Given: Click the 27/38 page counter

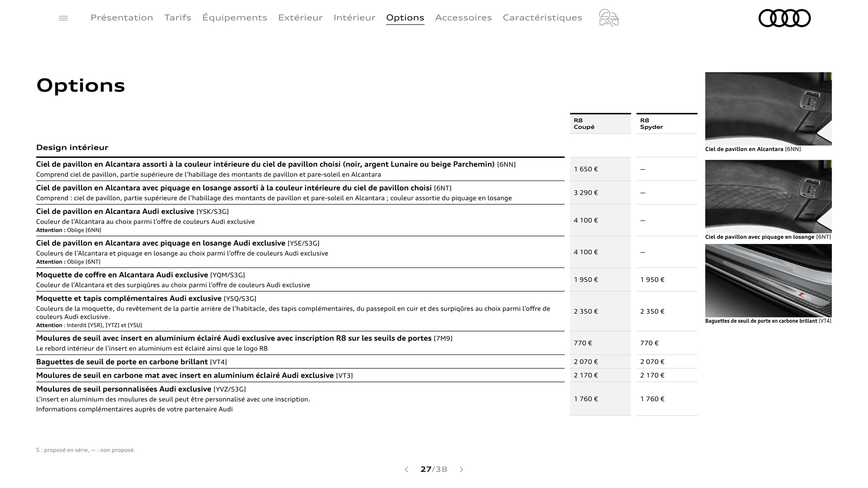Looking at the screenshot, I should pos(434,469).
